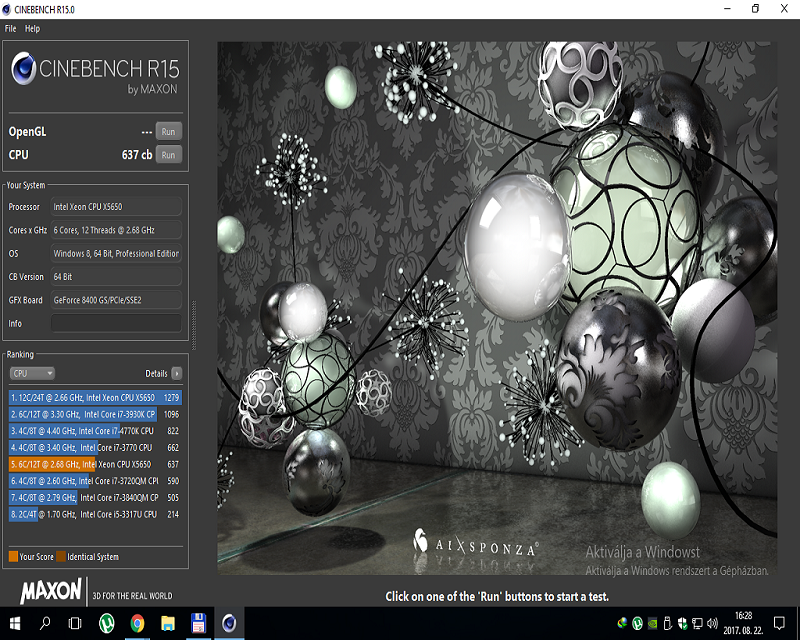Run the OpenGL benchmark test
This screenshot has width=800, height=640.
tap(168, 132)
